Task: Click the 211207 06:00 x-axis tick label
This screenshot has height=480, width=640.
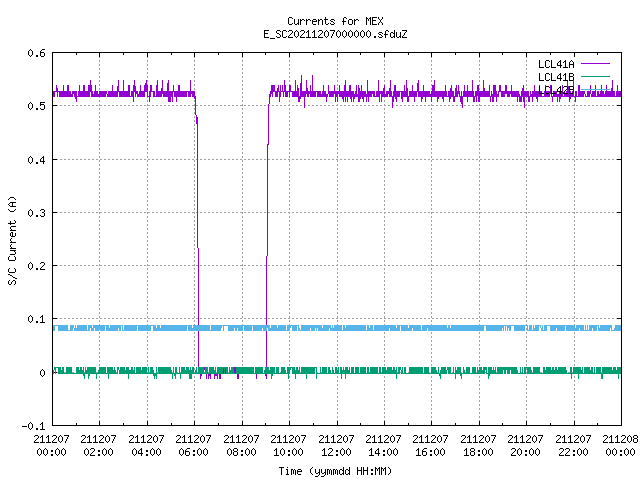Action: (193, 445)
